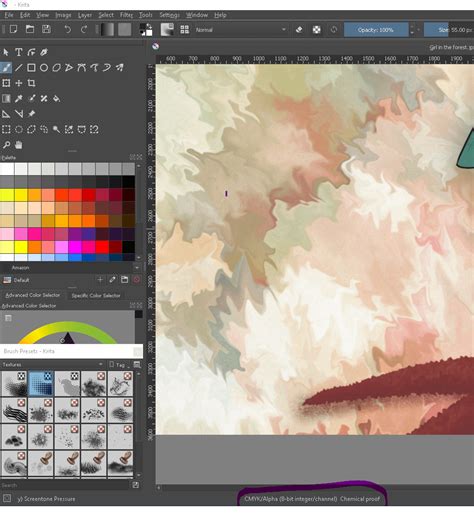
Task: Select the Zoom magnifier tool
Action: pyautogui.click(x=6, y=145)
